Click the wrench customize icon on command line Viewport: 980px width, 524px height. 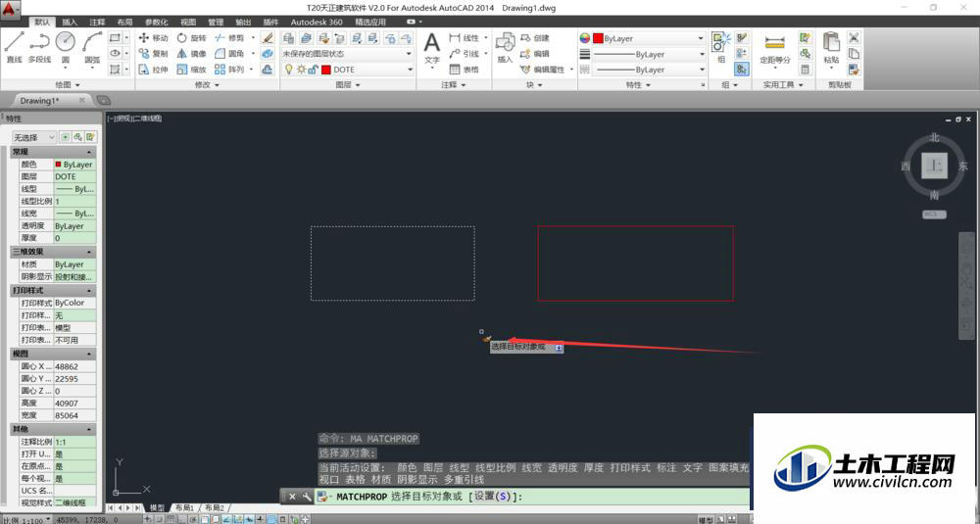click(306, 498)
